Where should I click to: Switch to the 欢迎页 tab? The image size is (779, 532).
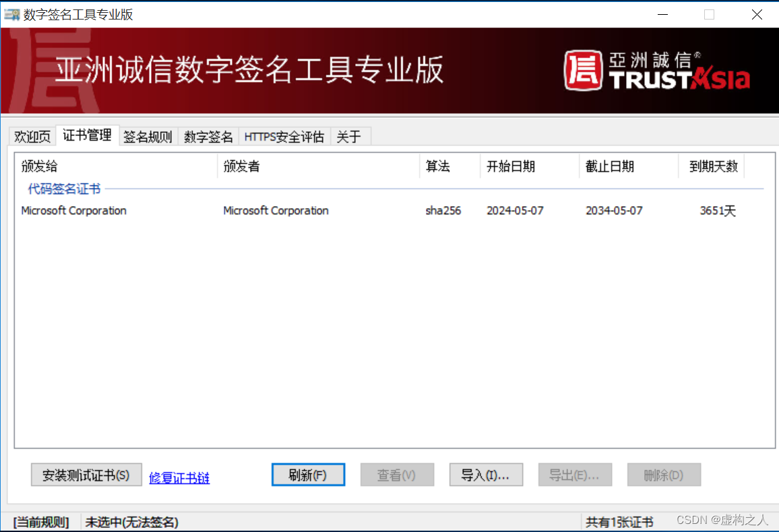(x=32, y=137)
